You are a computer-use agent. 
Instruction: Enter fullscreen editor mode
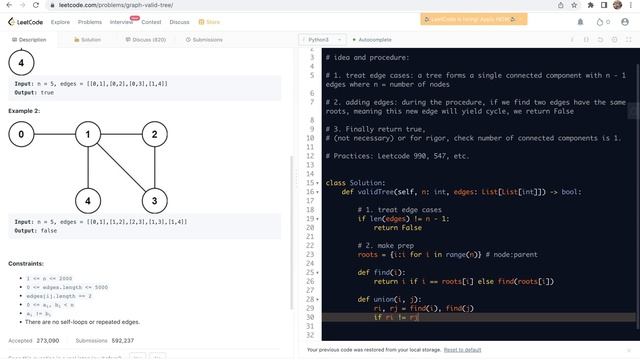point(629,40)
